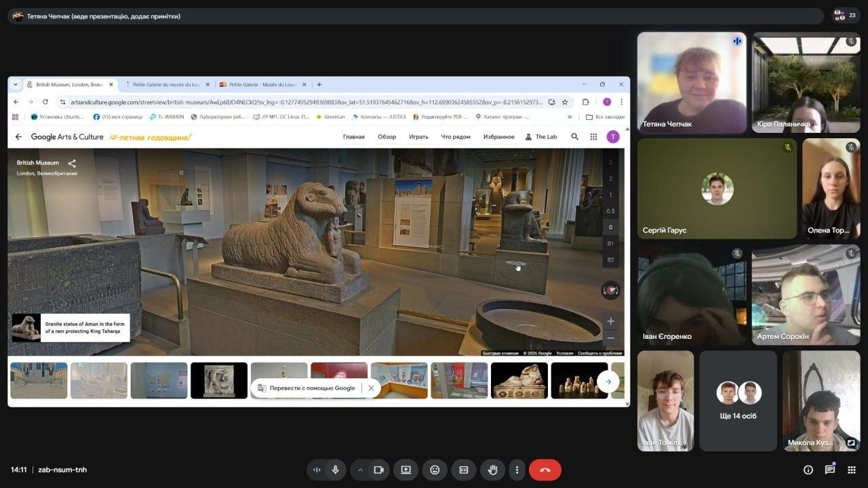The width and height of the screenshot is (868, 488).
Task: Select floor level 3 in street view
Action: click(610, 163)
